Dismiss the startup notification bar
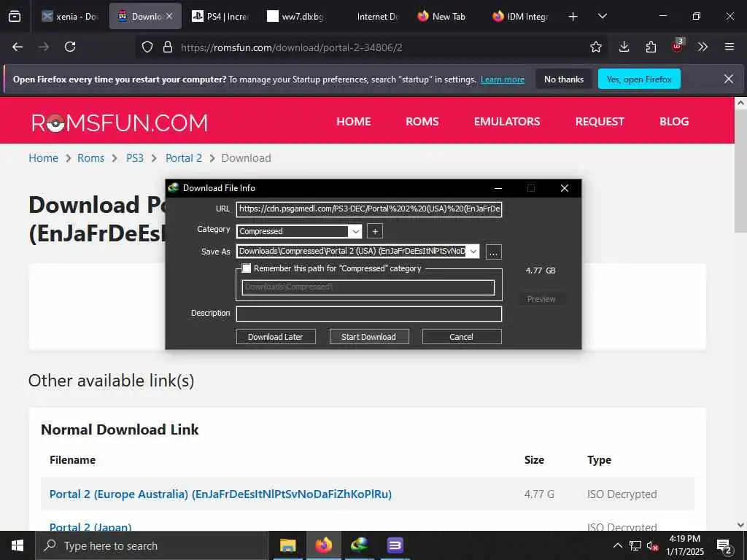This screenshot has height=560, width=747. coord(729,79)
